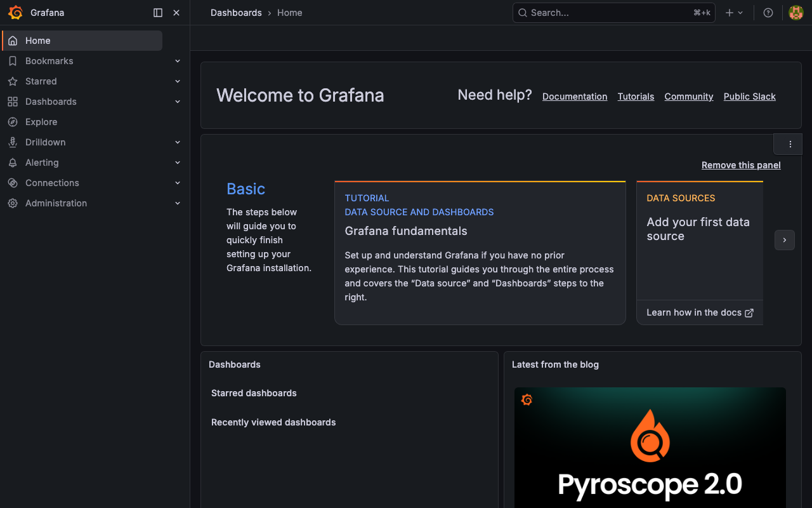Click the Home breadcrumb
The image size is (812, 508).
pyautogui.click(x=289, y=13)
